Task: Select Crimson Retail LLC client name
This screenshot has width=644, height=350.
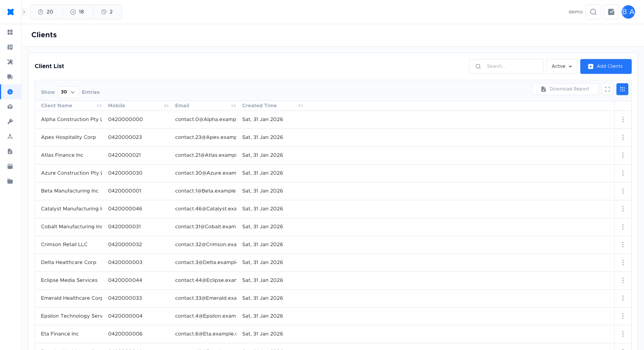Action: [64, 245]
